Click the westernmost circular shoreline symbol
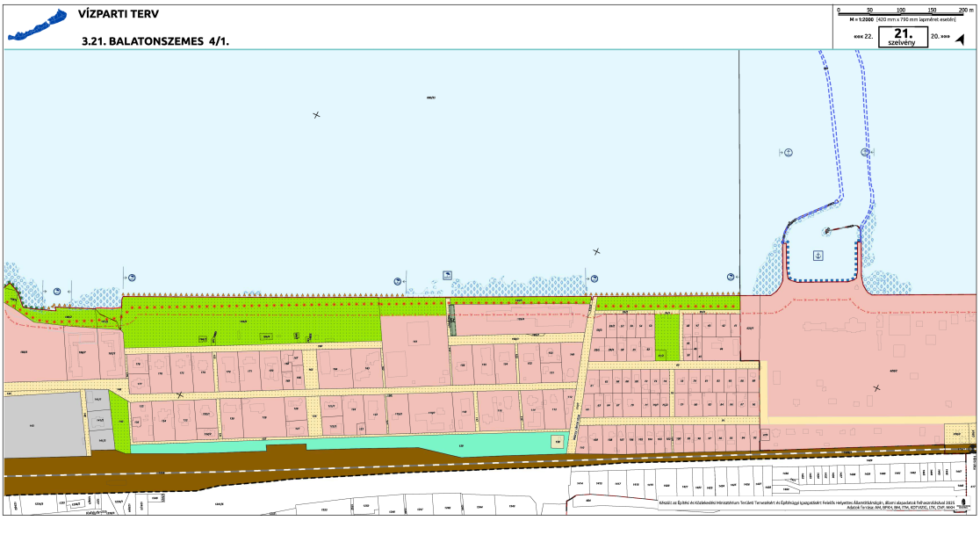The height and width of the screenshot is (542, 980). (57, 291)
